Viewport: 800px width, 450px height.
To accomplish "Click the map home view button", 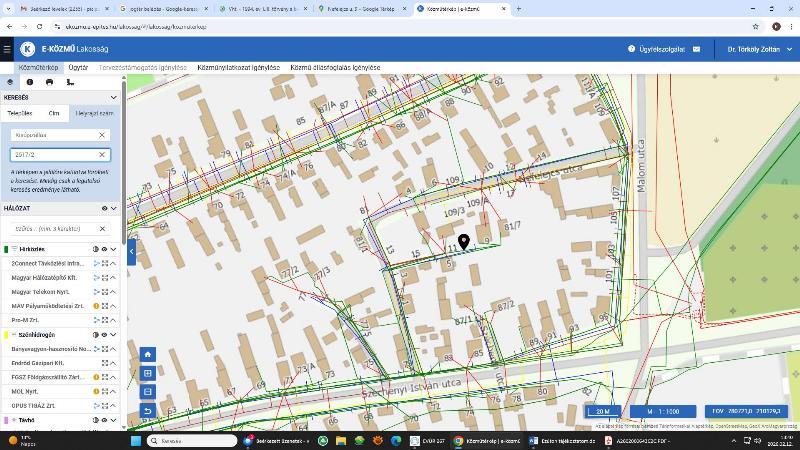I will tap(148, 354).
